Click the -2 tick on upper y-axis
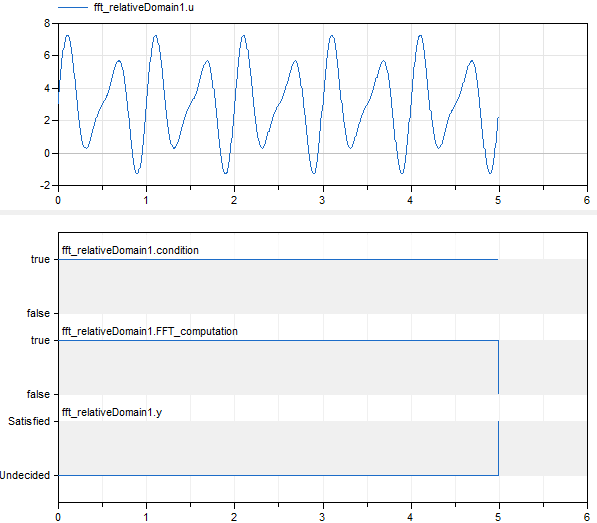 [45, 186]
